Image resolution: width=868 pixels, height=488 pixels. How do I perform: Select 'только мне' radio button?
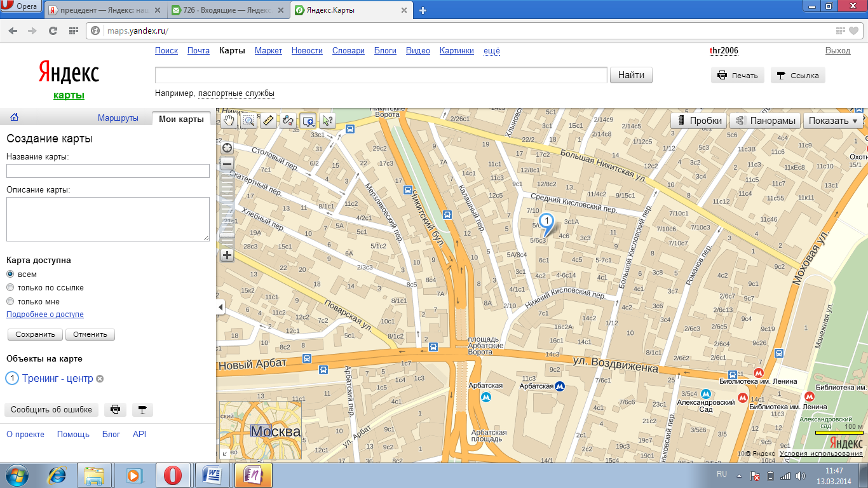point(10,302)
